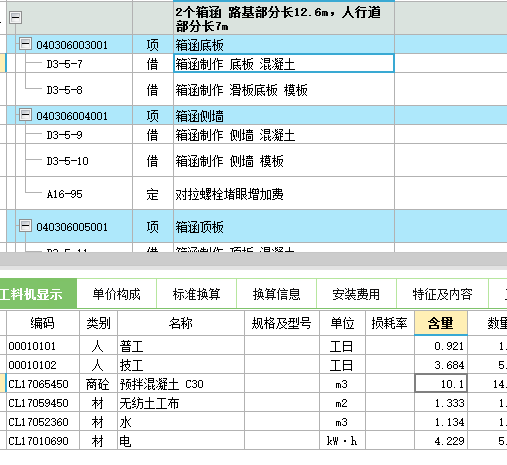
Task: Click name cell 对拉螺栓堵眼增加费
Action: (x=284, y=193)
